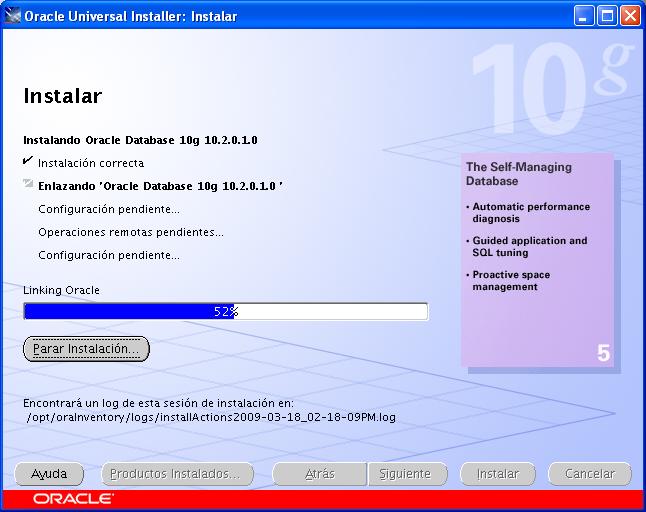
Task: Click 'The Self-Managing Database' panel heading
Action: (x=519, y=174)
